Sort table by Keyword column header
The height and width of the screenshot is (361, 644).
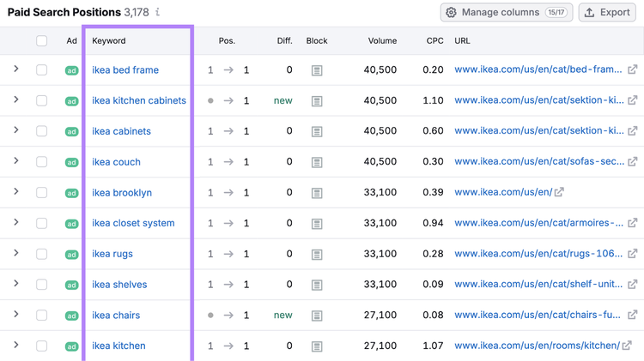(109, 40)
